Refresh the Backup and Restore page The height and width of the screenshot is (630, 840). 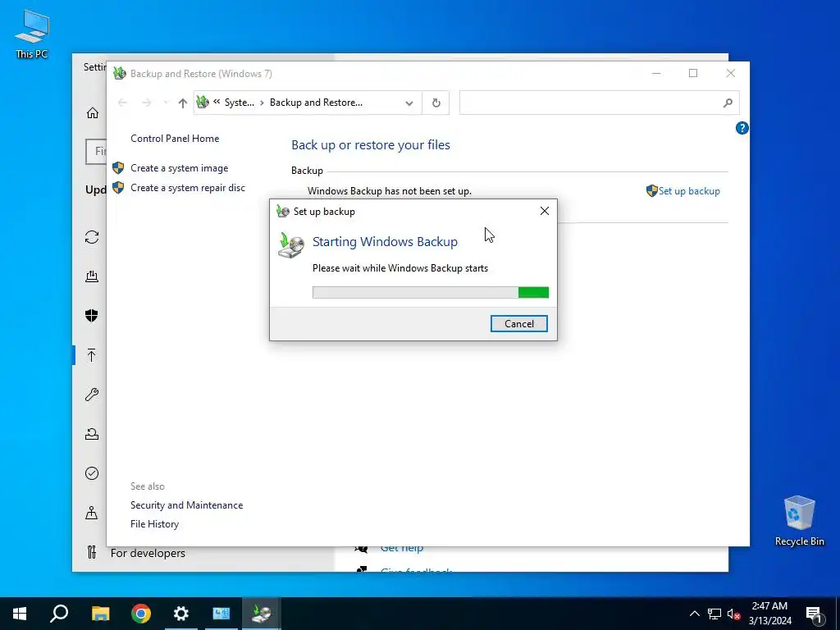436,103
